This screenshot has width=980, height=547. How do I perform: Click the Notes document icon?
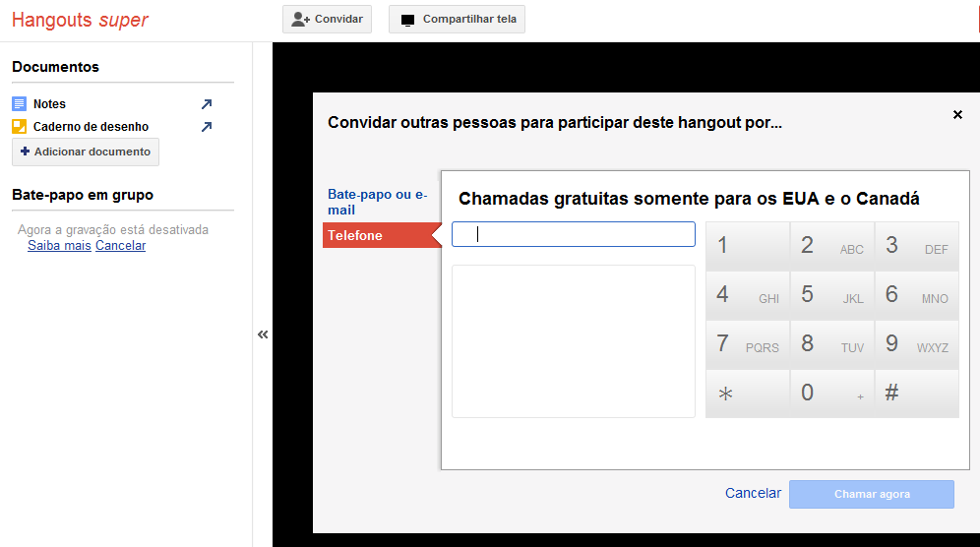point(19,103)
